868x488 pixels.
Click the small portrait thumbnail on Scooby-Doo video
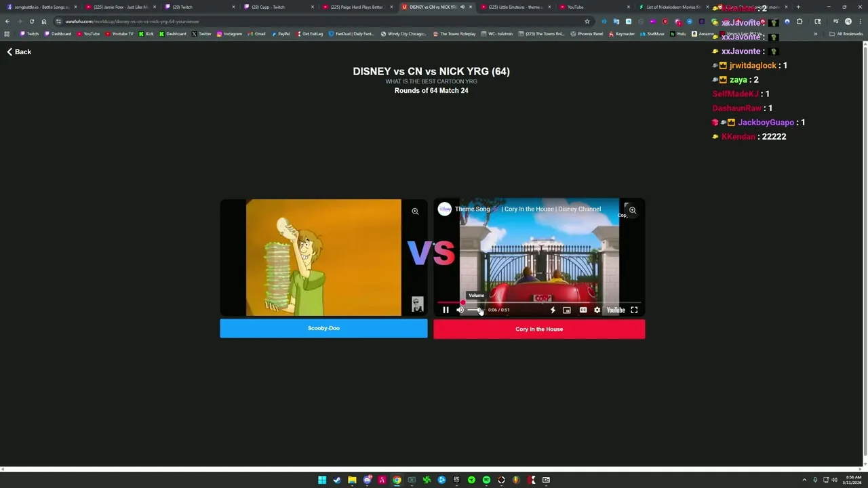point(417,304)
